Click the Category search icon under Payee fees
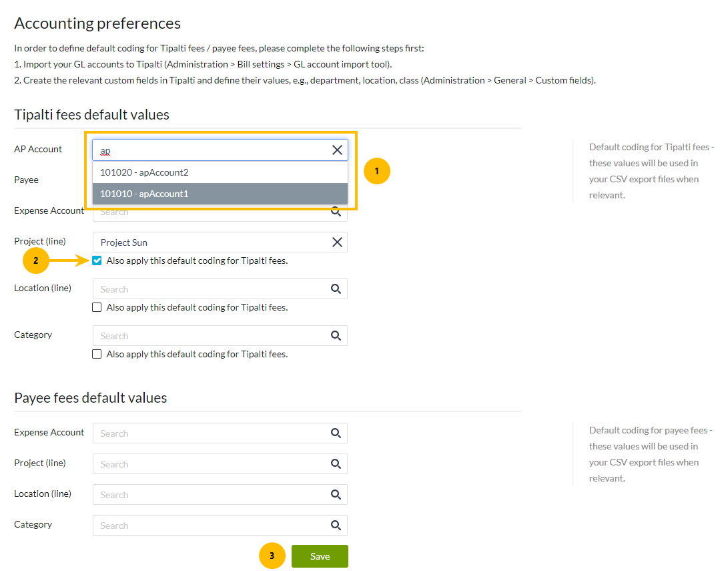The height and width of the screenshot is (571, 728). coord(336,525)
